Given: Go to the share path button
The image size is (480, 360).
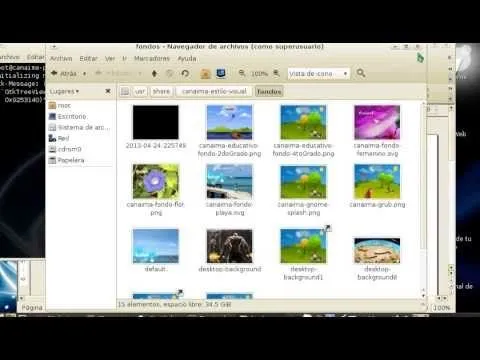Looking at the screenshot, I should point(161,91).
